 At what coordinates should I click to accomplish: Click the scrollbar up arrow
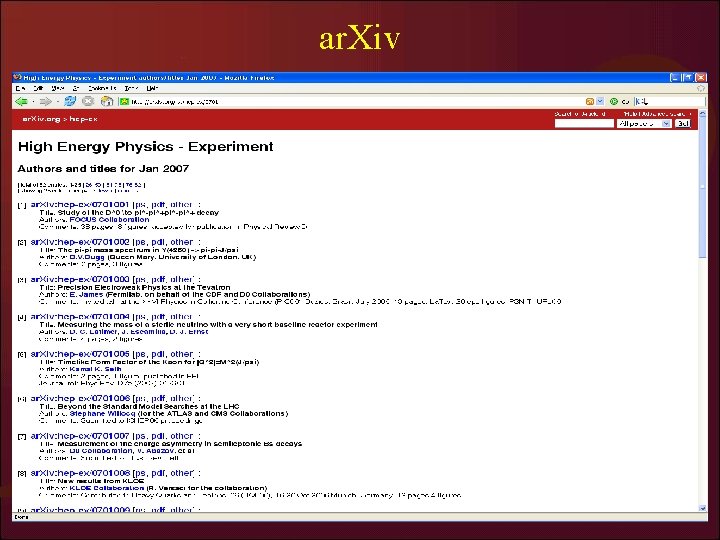pos(703,113)
